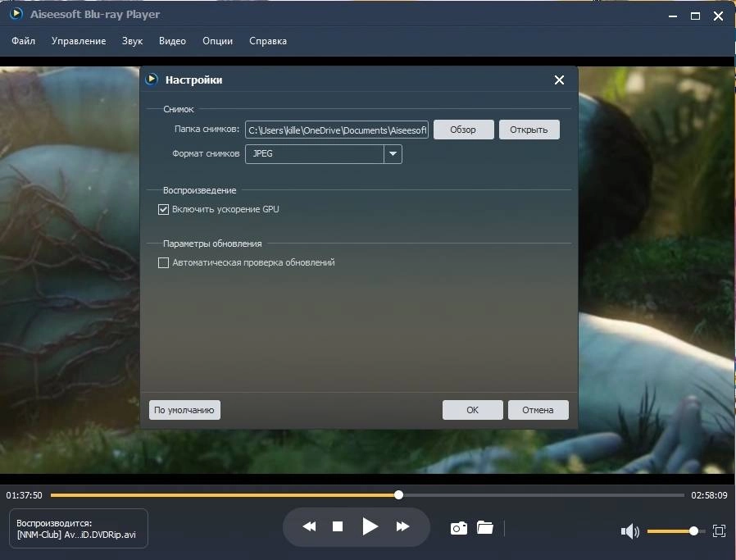Viewport: 736px width, 560px height.
Task: Disable the Включить ускорение GPU checkbox
Action: tap(163, 209)
